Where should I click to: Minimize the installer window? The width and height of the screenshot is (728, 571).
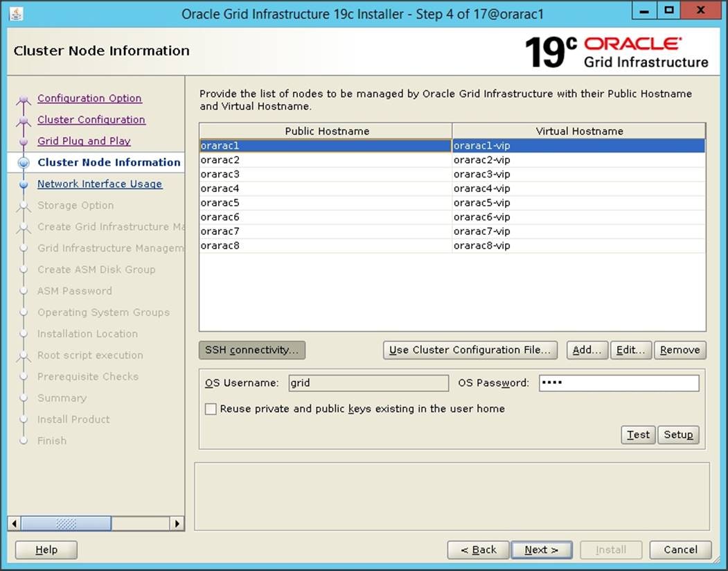click(x=644, y=10)
